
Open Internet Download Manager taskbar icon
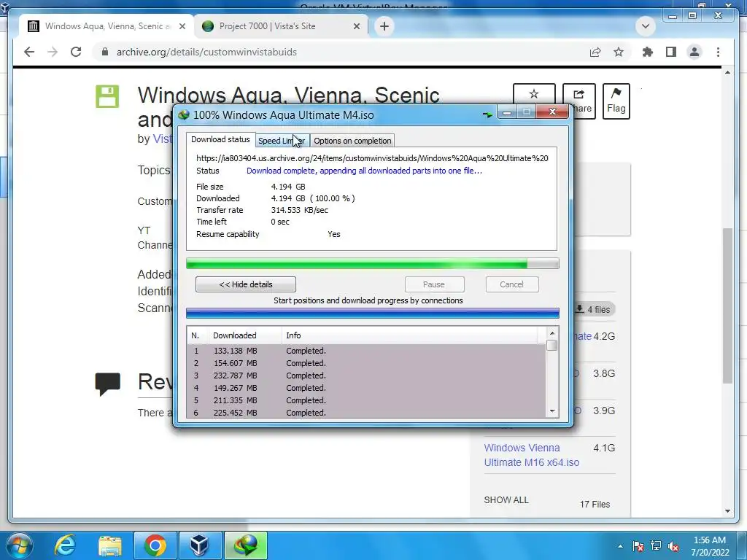(245, 545)
